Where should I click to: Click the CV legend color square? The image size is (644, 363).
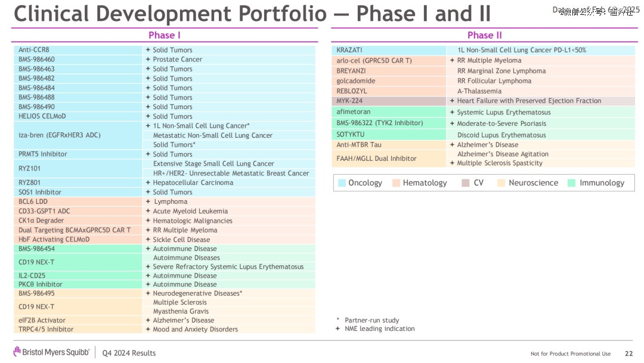point(466,183)
